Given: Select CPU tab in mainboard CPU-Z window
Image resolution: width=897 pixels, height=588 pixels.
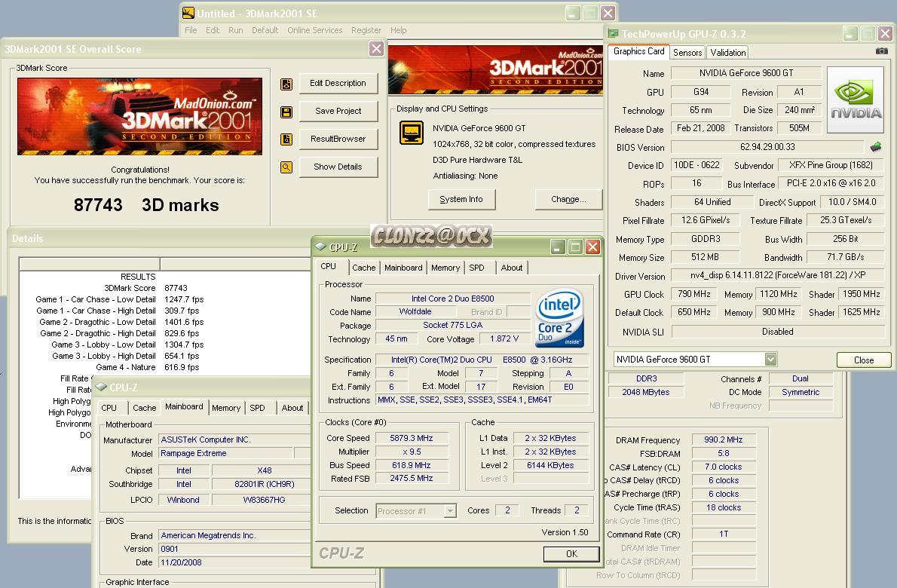Looking at the screenshot, I should [109, 408].
